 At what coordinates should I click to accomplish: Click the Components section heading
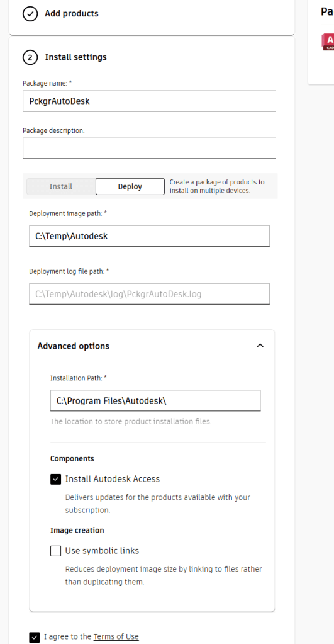pyautogui.click(x=72, y=458)
